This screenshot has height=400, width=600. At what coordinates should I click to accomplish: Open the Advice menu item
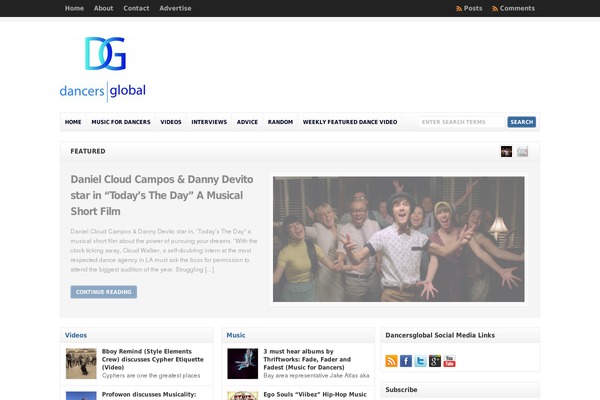(x=247, y=122)
